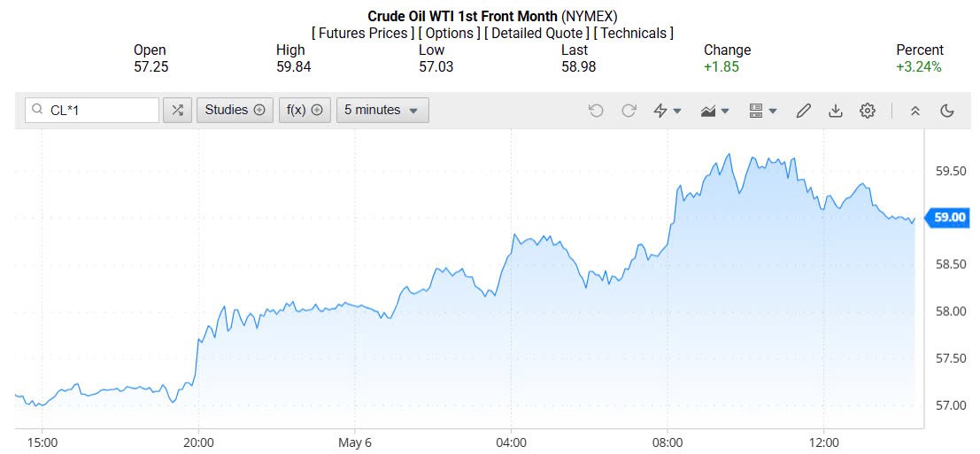Viewport: 980px width, 454px height.
Task: Click the f(x) expressions button
Action: (305, 110)
